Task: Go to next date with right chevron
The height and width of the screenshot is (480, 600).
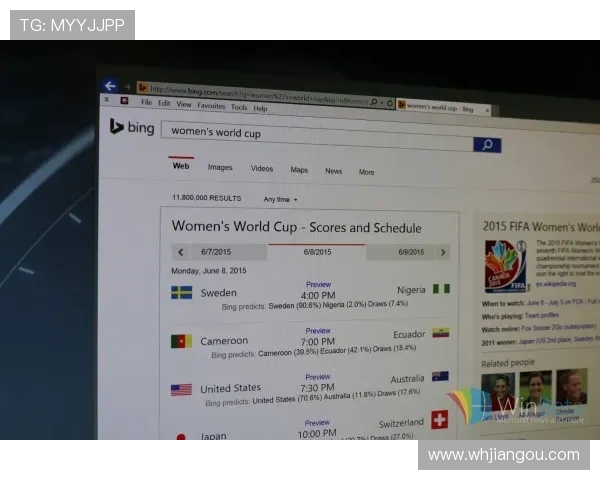Action: click(442, 253)
